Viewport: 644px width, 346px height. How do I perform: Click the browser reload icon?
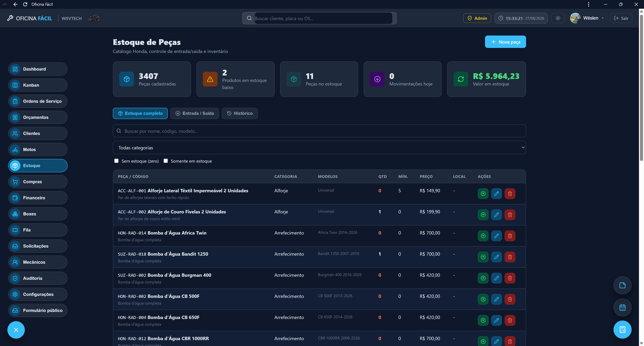point(25,4)
